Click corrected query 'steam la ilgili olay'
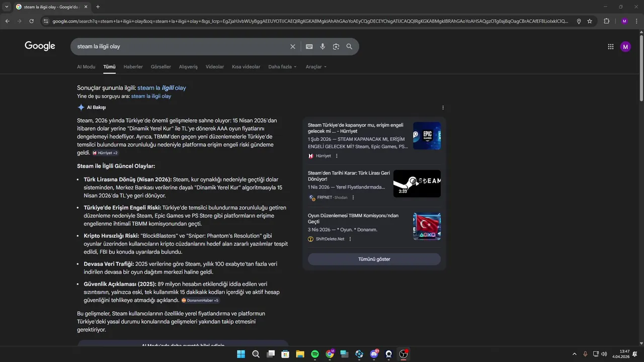The image size is (644, 362). click(162, 88)
